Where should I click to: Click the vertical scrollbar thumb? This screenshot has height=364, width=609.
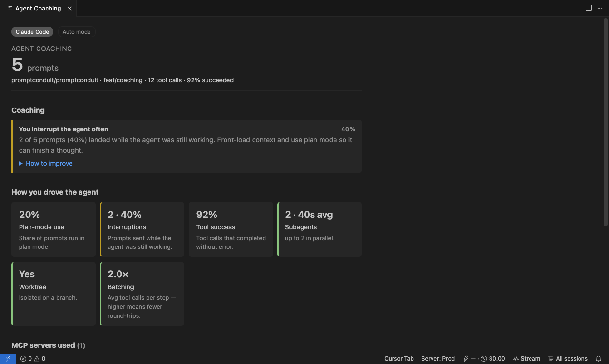606,121
